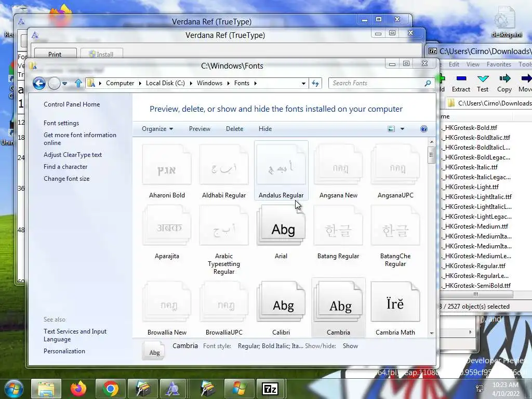The height and width of the screenshot is (399, 532).
Task: Click Computer in the address breadcrumb
Action: [x=120, y=83]
